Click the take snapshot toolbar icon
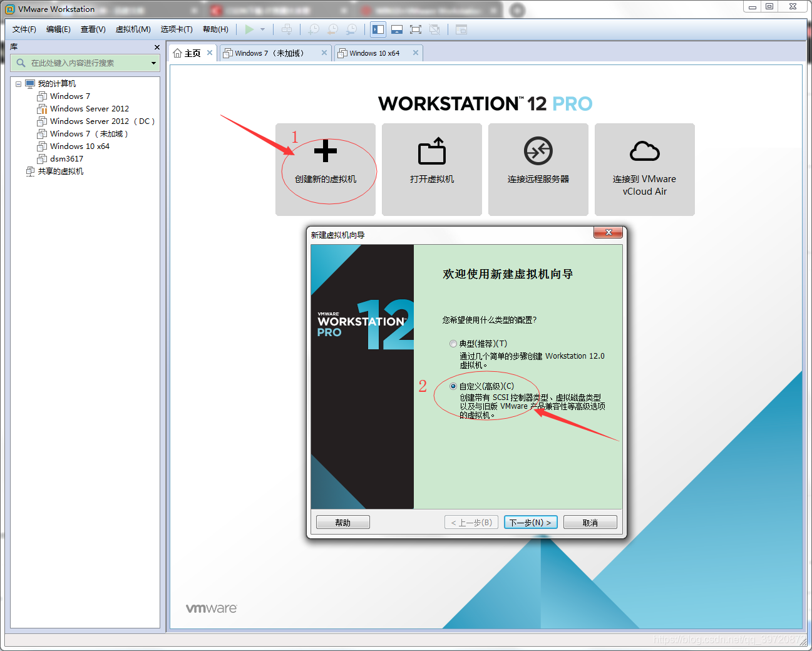The image size is (812, 651). [x=314, y=29]
